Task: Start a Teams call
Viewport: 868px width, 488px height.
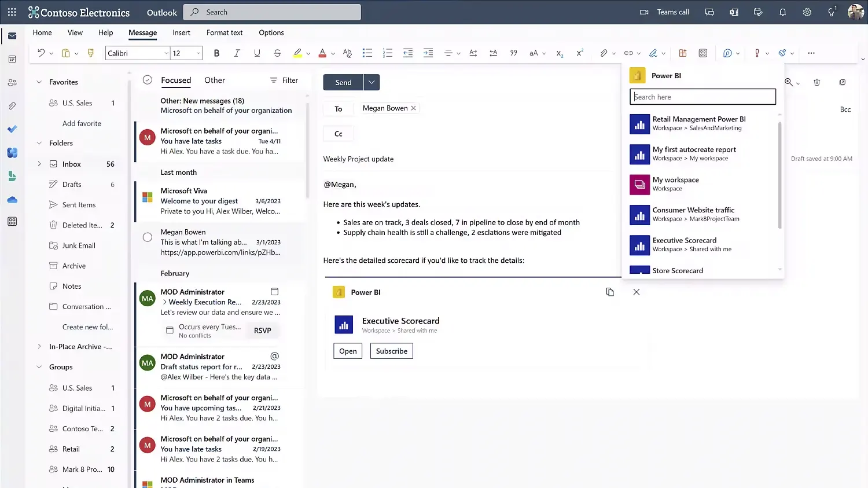Action: [x=664, y=12]
